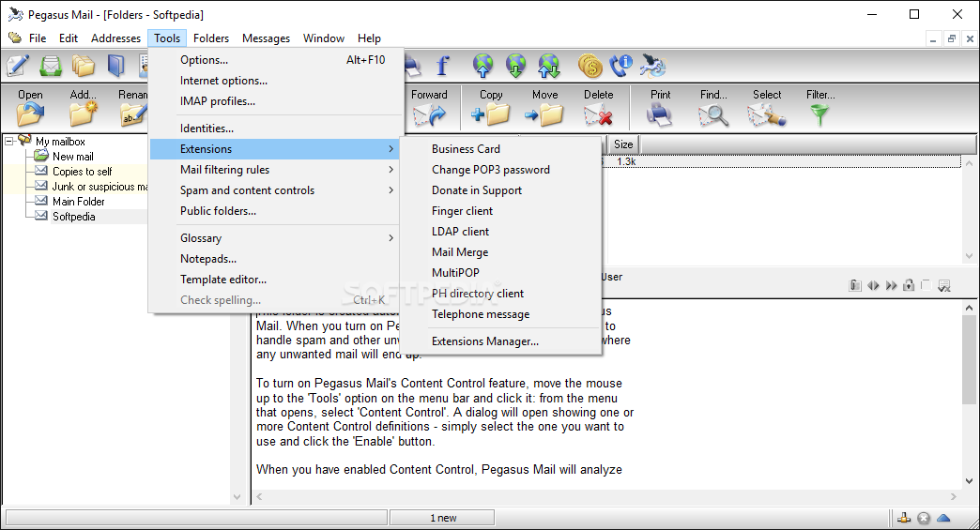Click the telephone info icon in toolbar

tap(621, 66)
